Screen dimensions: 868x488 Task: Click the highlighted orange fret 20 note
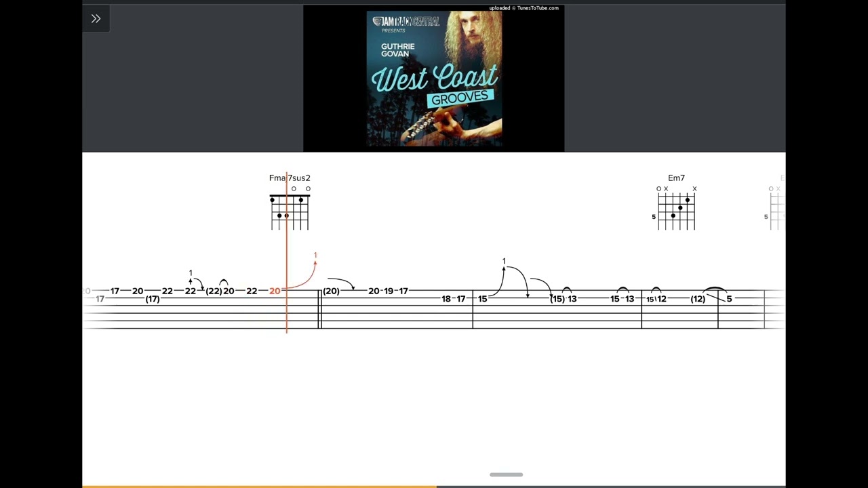(x=275, y=291)
